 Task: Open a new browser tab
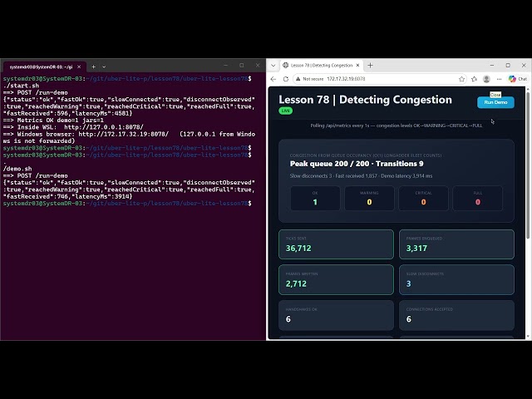370,66
